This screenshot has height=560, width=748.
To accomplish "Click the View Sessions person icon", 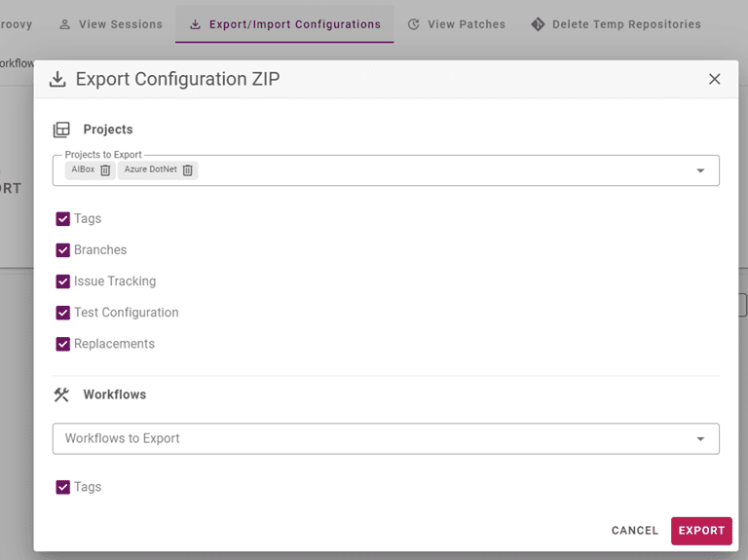I will (x=64, y=24).
